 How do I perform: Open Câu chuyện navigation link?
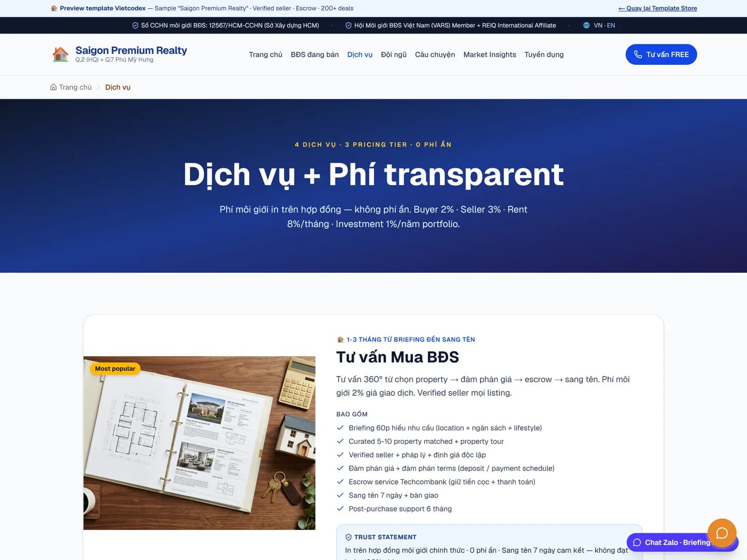tap(435, 54)
